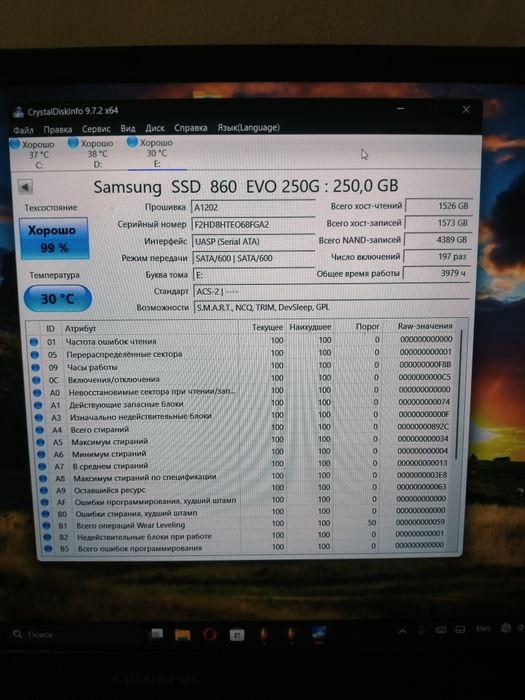Click the status icon of attribute B0
This screenshot has height=700, width=525.
(x=46, y=514)
